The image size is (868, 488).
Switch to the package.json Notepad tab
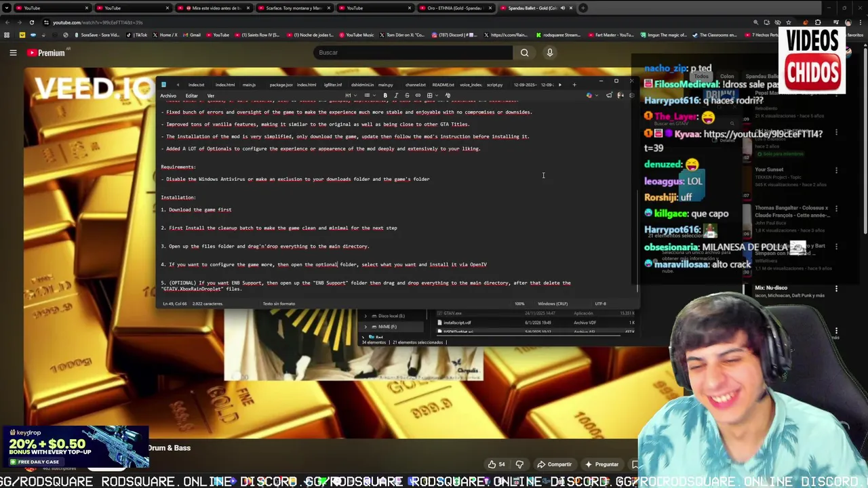(281, 85)
